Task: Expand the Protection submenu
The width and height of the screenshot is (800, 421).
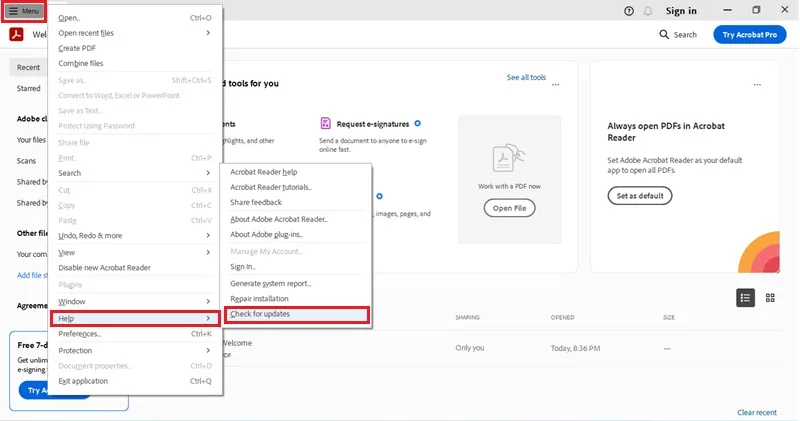Action: pyautogui.click(x=208, y=351)
